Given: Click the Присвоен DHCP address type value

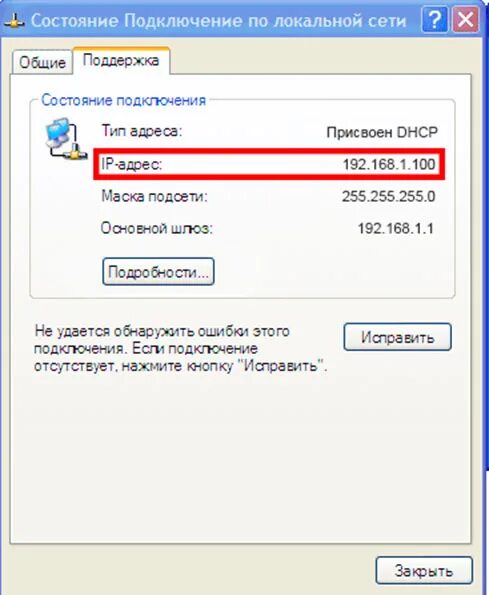Looking at the screenshot, I should click(382, 132).
